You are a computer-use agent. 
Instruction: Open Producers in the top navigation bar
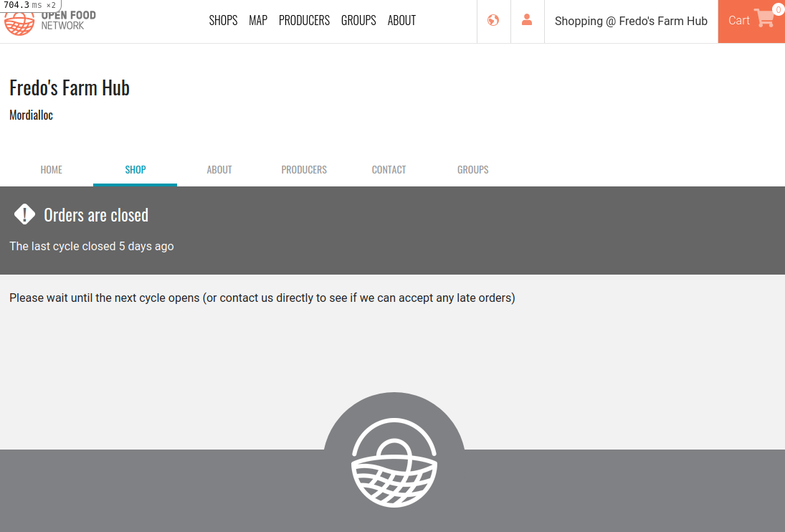tap(305, 21)
